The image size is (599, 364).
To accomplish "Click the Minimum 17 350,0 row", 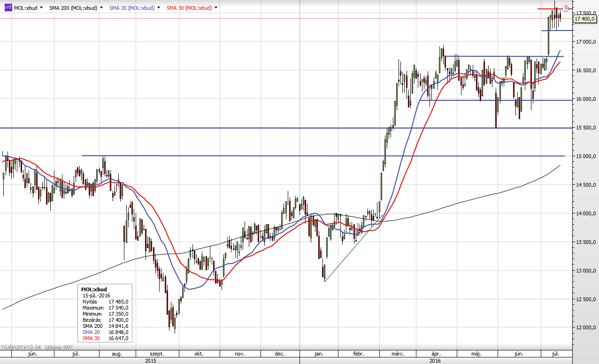I will click(x=105, y=314).
